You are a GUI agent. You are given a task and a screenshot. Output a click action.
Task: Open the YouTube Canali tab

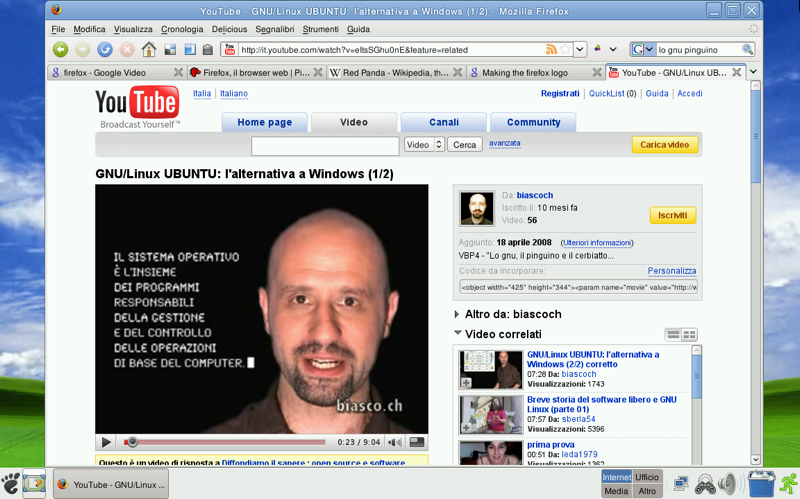pos(444,122)
